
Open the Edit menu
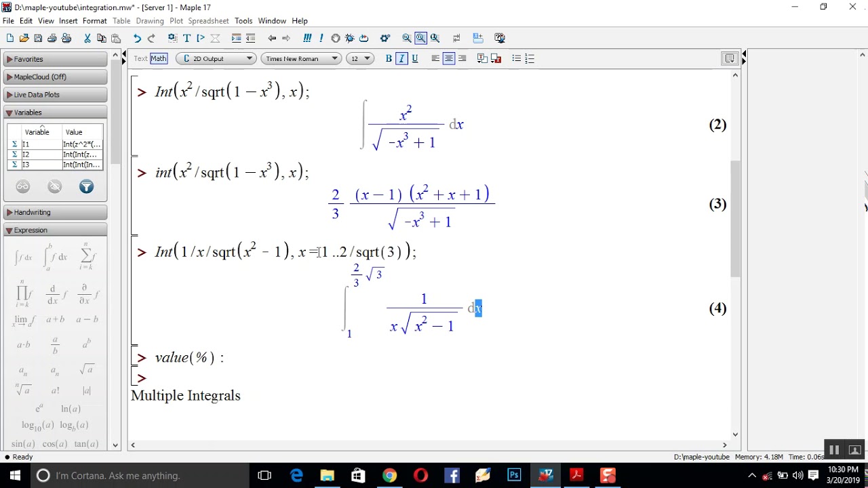(26, 21)
